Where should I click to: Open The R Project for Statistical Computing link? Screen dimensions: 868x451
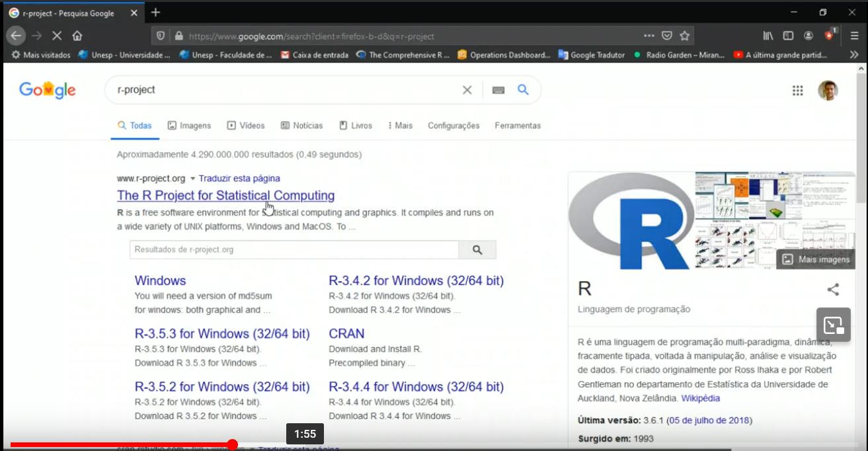(225, 196)
